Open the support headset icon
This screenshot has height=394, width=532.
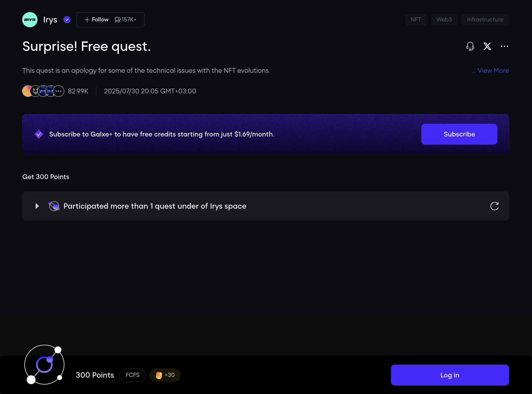pyautogui.click(x=470, y=46)
